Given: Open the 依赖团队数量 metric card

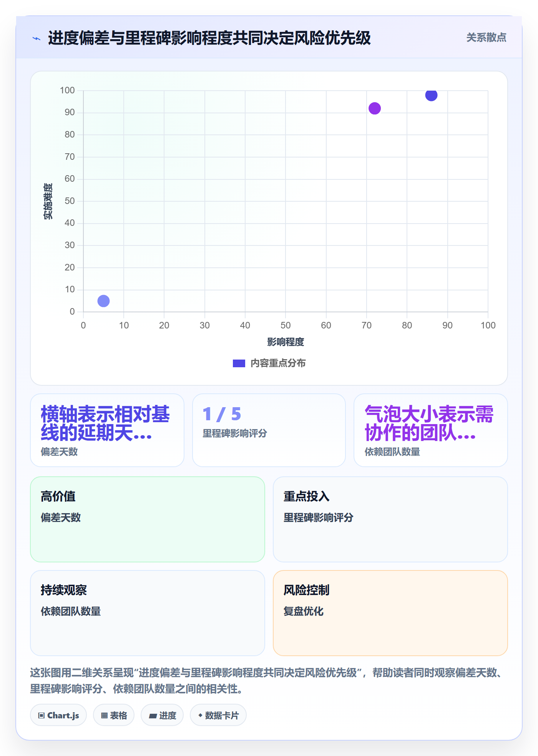Looking at the screenshot, I should (x=431, y=430).
